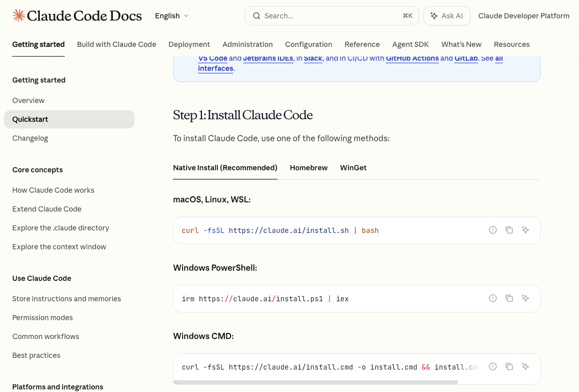Image resolution: width=579 pixels, height=392 pixels.
Task: Click the sparkle icon in Ask AI
Action: [434, 16]
